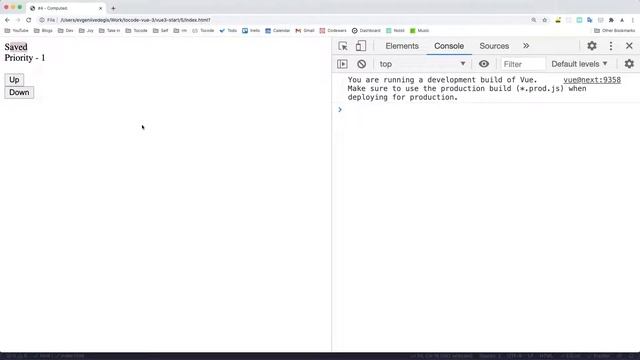The image size is (640, 360).
Task: Click the Down button
Action: 19,92
